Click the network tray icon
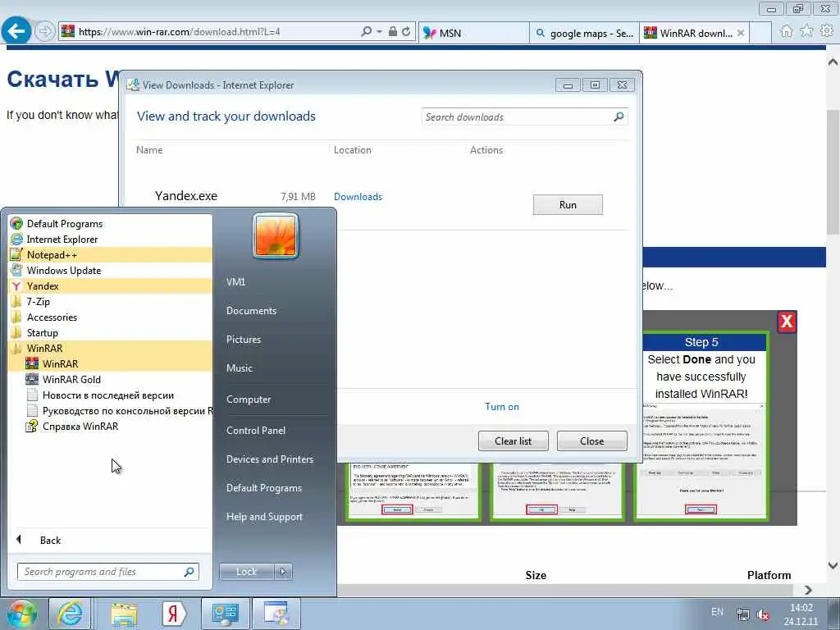840x630 pixels. tap(742, 614)
